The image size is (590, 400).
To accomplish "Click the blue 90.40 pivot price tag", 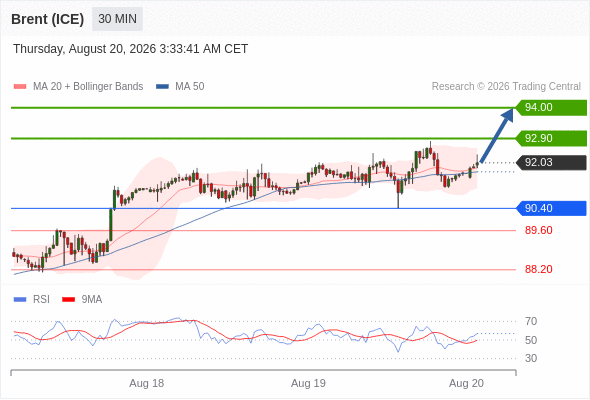I will point(551,208).
